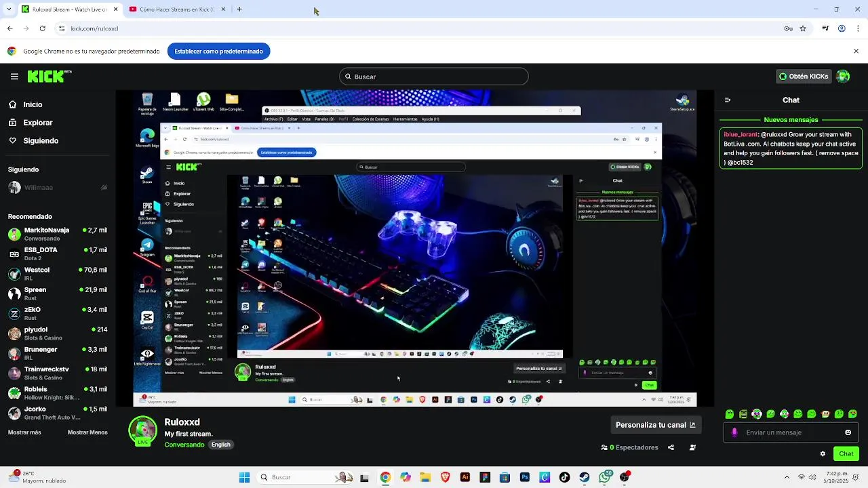Click Obtén KICKs button
Screen dimensions: 868x488
pos(804,77)
